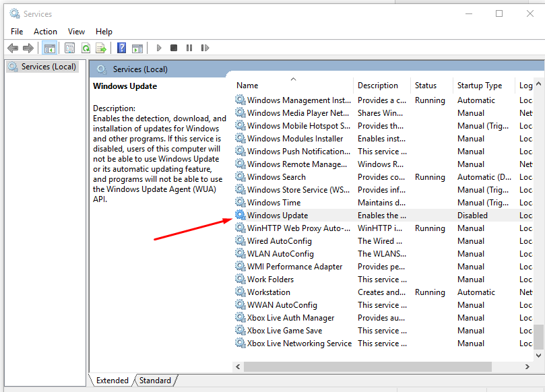Click the Export List toolbar icon

tap(101, 48)
